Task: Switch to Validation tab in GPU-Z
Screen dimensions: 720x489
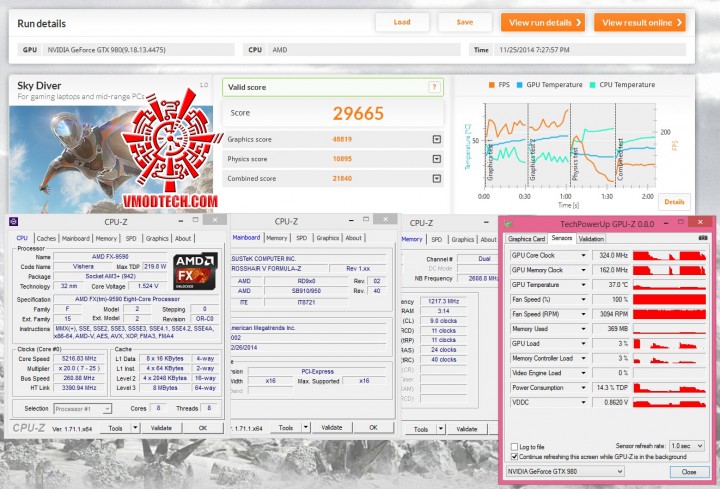Action: [x=591, y=239]
